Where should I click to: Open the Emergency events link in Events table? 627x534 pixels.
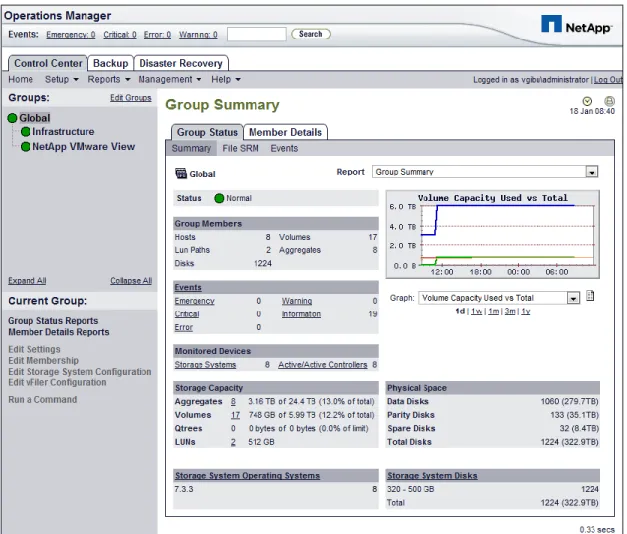(194, 301)
